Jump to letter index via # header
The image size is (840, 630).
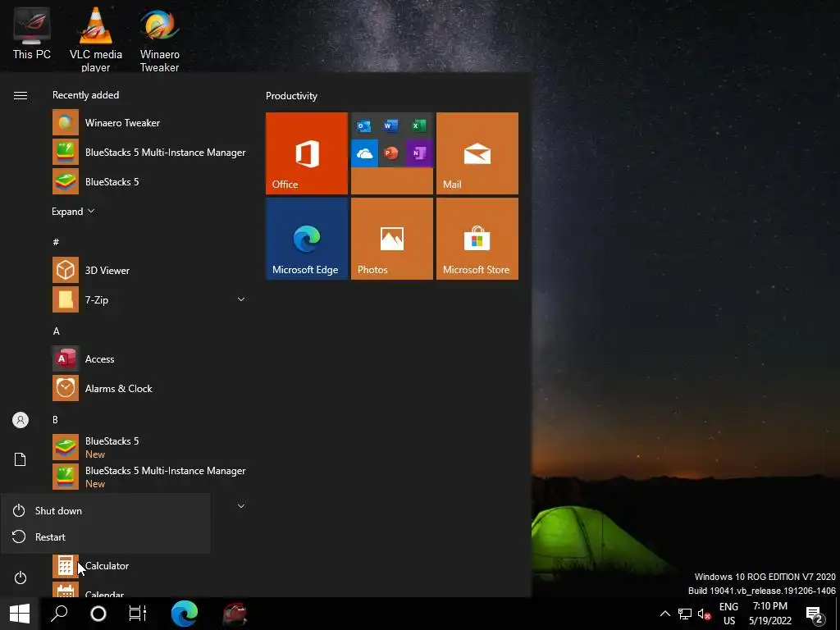(56, 242)
